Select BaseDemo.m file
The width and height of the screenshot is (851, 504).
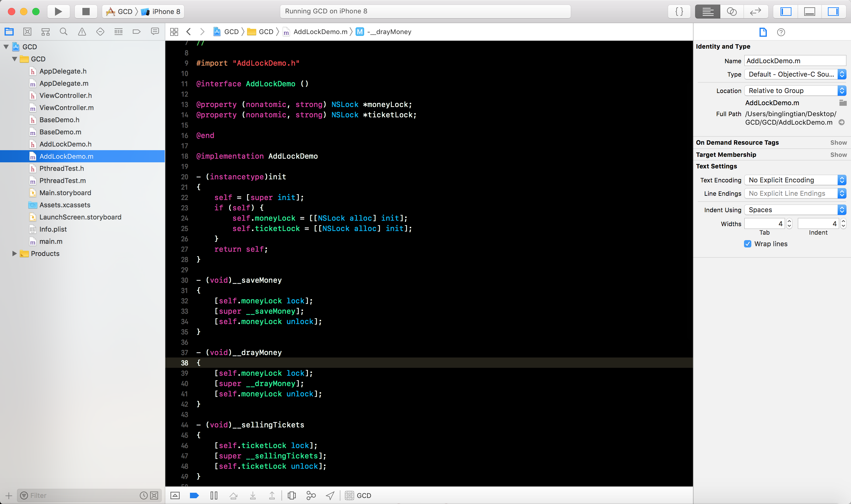(x=60, y=132)
